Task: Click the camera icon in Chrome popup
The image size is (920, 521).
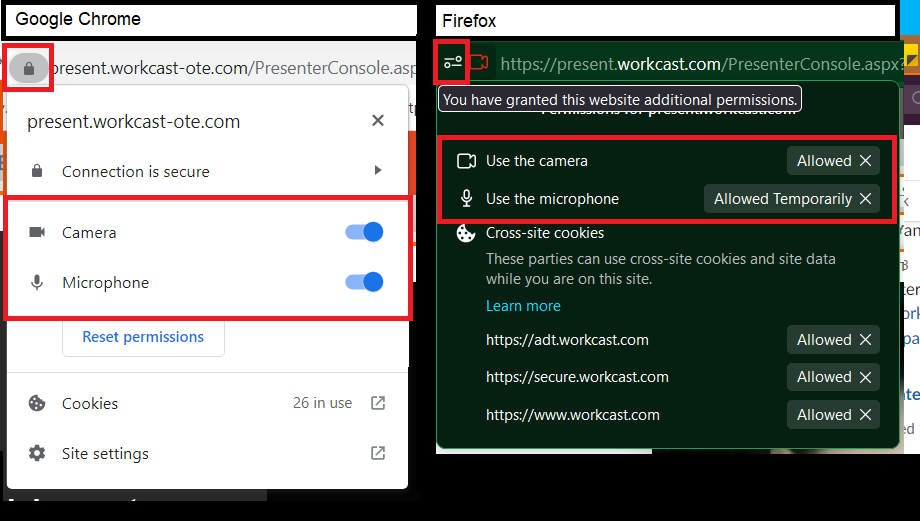Action: click(37, 232)
